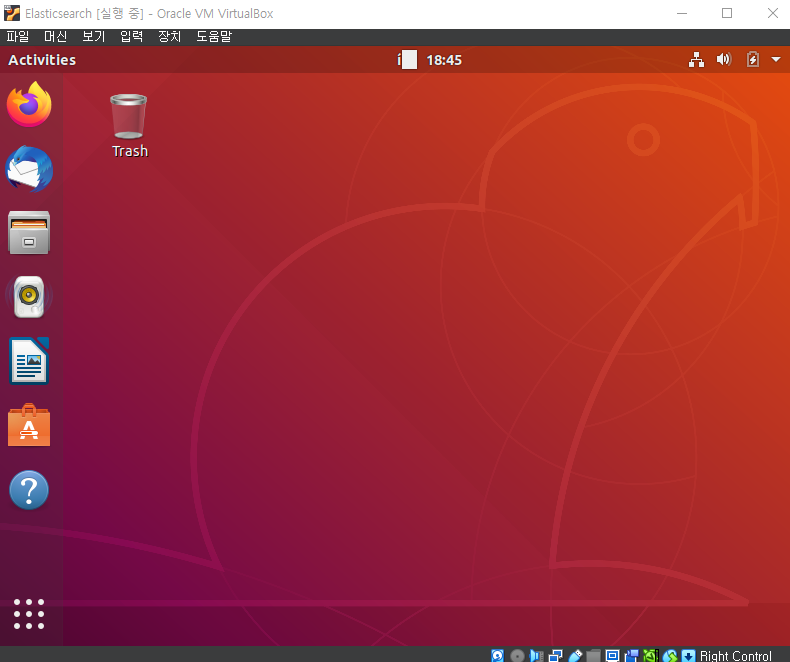Click the network wired icon in top bar

(x=696, y=59)
